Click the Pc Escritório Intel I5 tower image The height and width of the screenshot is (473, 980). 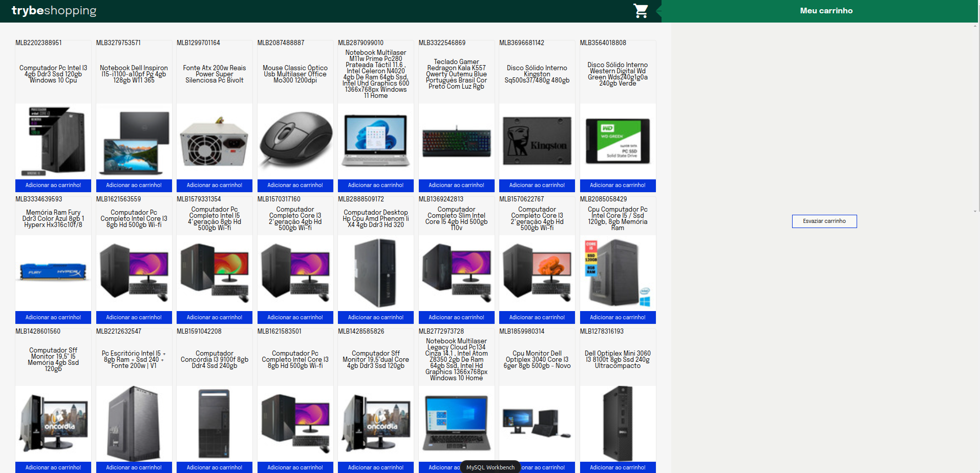[134, 424]
